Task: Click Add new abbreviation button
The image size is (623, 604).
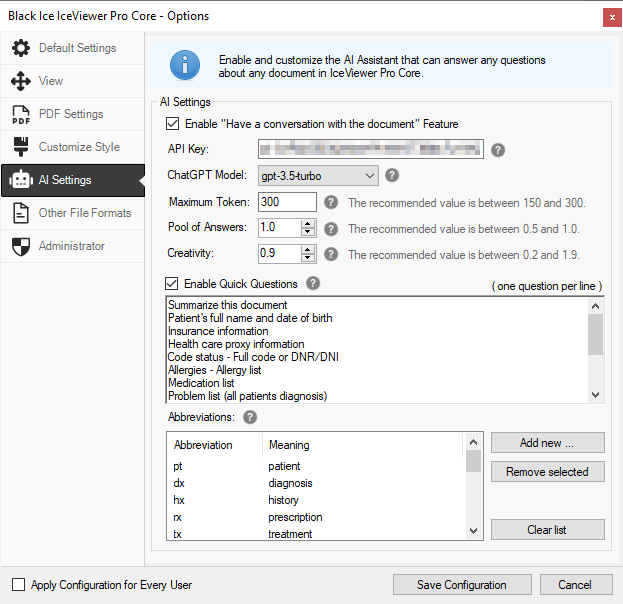Action: (x=547, y=443)
